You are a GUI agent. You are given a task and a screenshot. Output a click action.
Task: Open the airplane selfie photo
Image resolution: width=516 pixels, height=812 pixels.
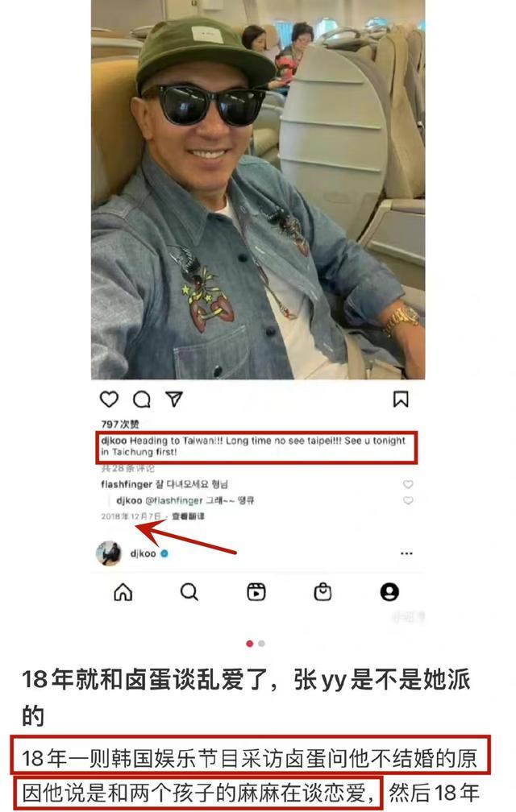tap(258, 189)
